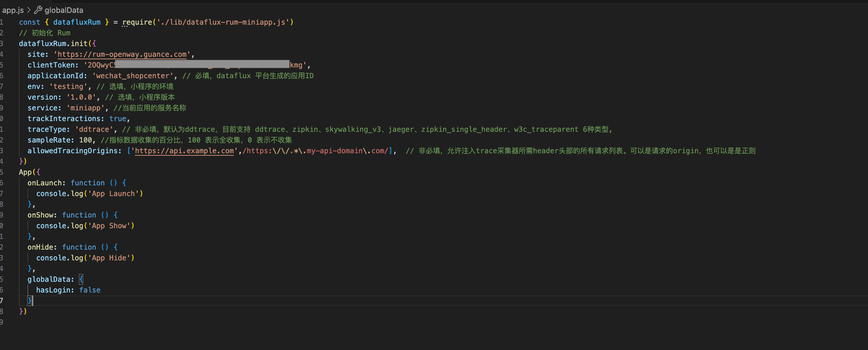868x350 pixels.
Task: Click the '1.0.0' version string
Action: tap(81, 97)
